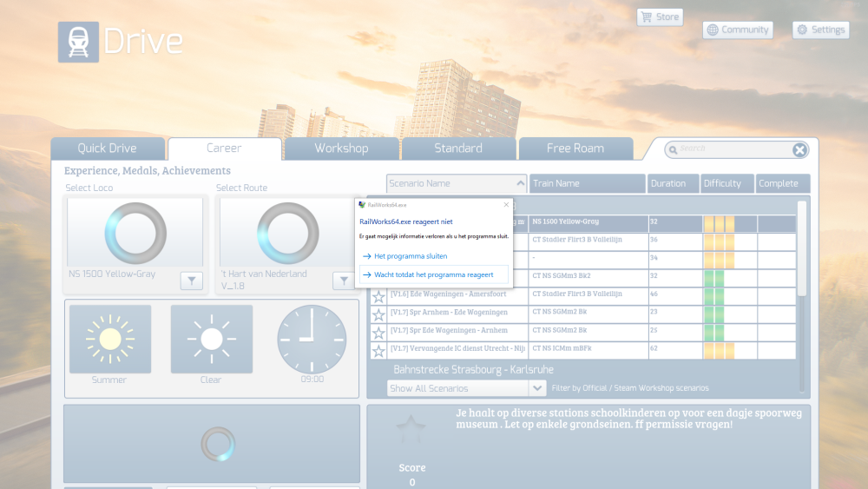Viewport: 868px width, 489px height.
Task: Switch to the Quick Drive tab
Action: pyautogui.click(x=108, y=149)
